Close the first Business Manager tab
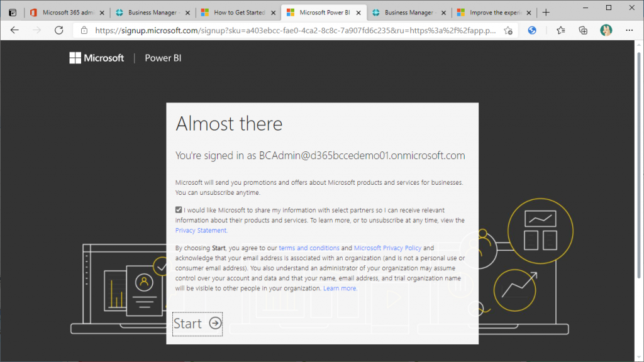644x362 pixels. pos(187,13)
